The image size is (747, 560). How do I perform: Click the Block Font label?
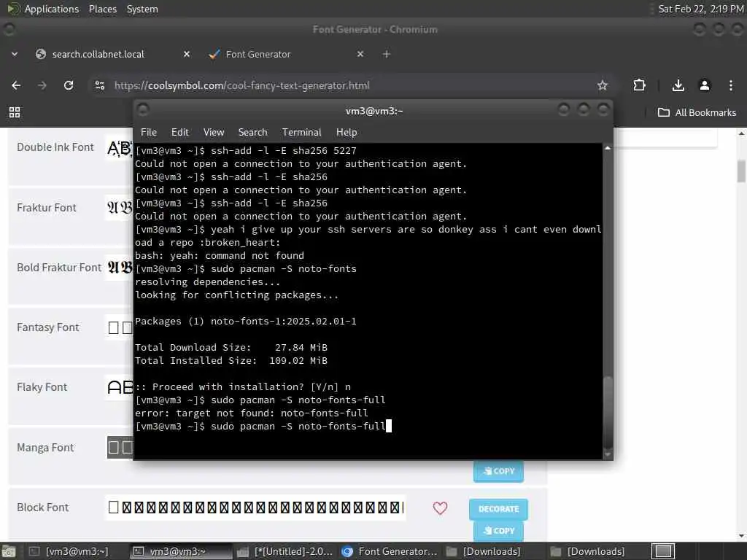(43, 507)
